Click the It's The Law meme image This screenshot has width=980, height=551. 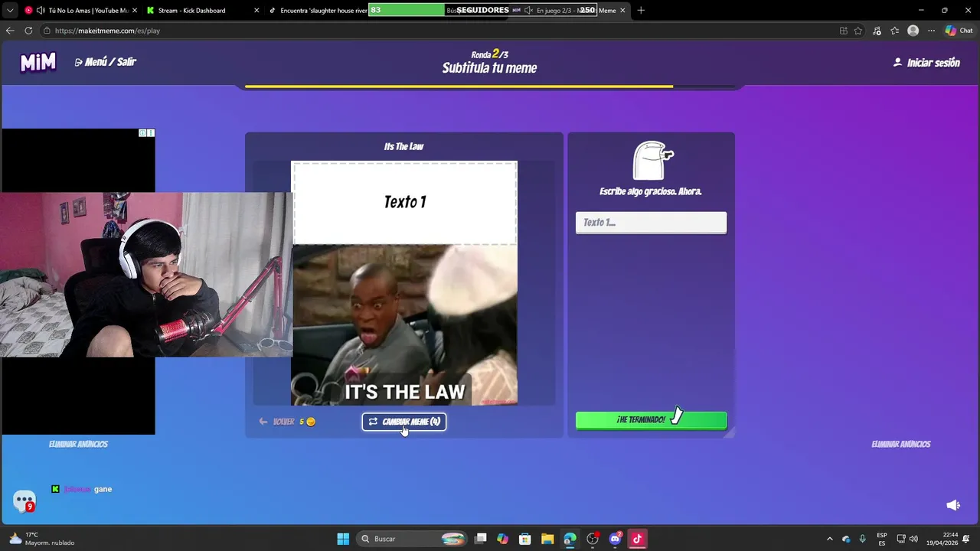(x=404, y=324)
